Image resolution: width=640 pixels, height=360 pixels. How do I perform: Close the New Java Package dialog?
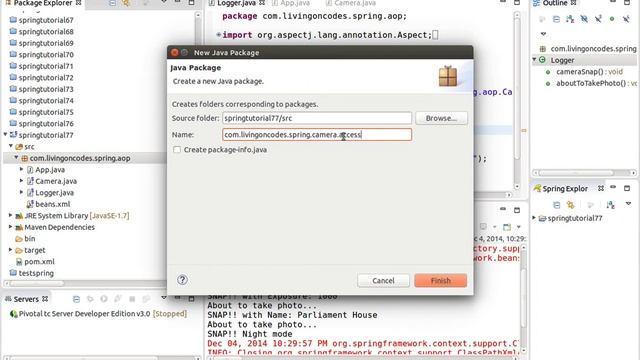(x=175, y=52)
